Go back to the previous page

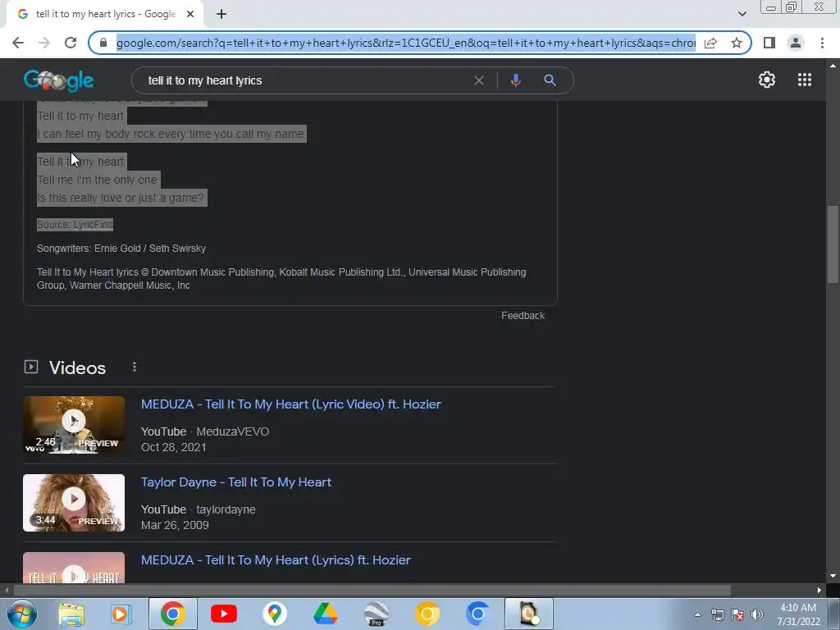coord(18,43)
